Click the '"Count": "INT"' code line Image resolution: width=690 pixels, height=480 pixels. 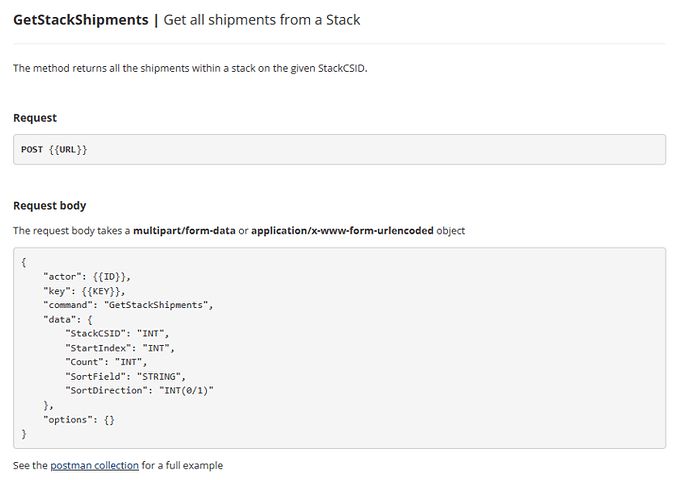[106, 362]
